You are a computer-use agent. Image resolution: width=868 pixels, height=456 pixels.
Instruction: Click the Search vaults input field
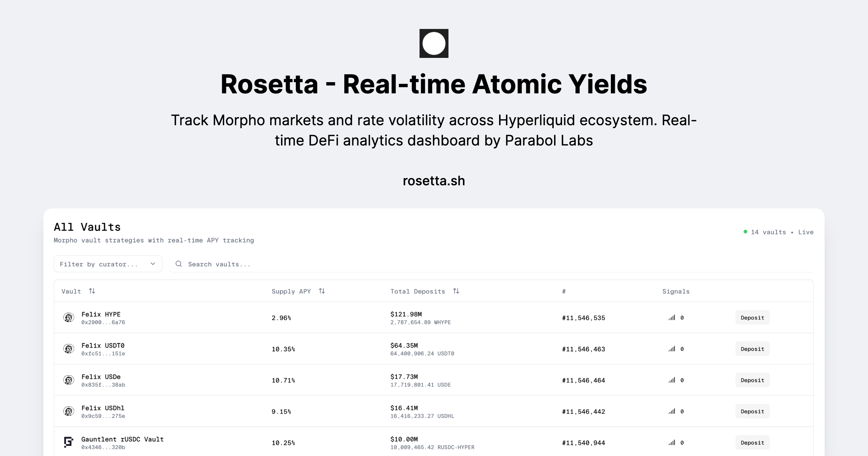point(253,264)
